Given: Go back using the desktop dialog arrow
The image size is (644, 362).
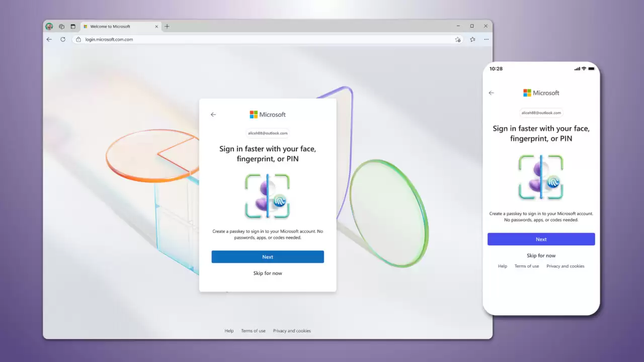Looking at the screenshot, I should 213,115.
